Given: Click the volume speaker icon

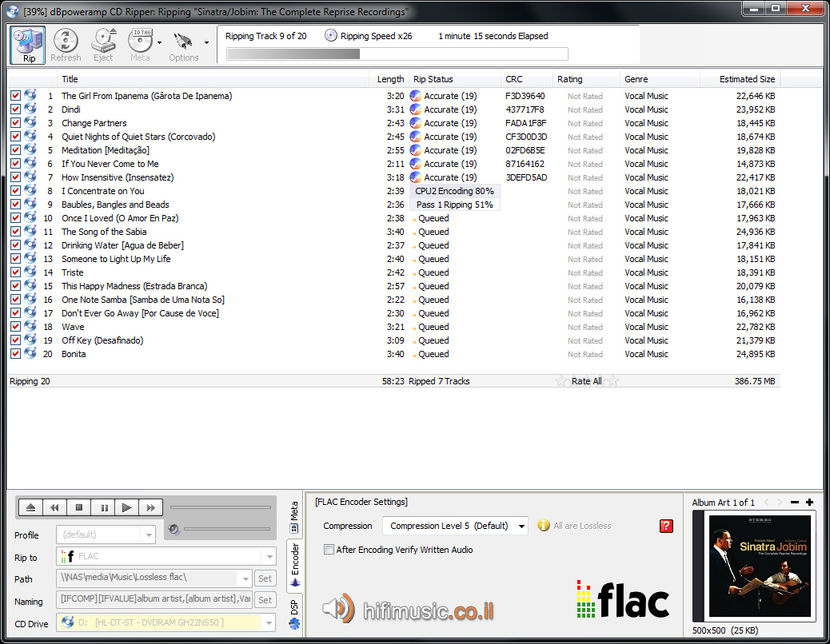Looking at the screenshot, I should pos(174,529).
